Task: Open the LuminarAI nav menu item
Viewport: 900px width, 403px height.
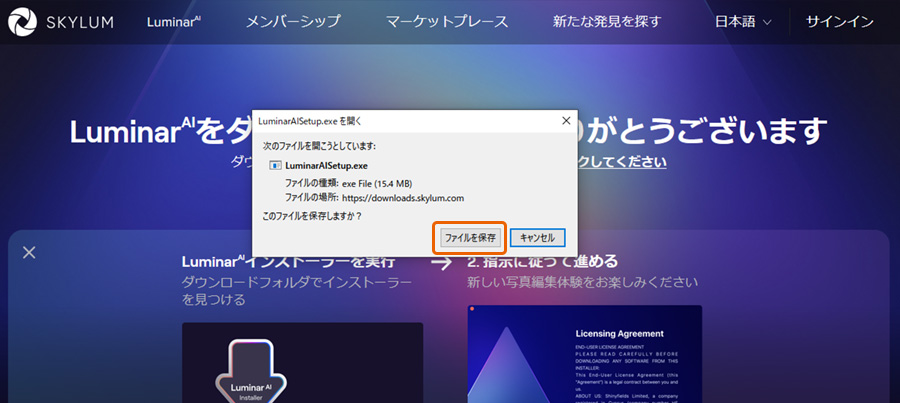Action: (x=174, y=22)
